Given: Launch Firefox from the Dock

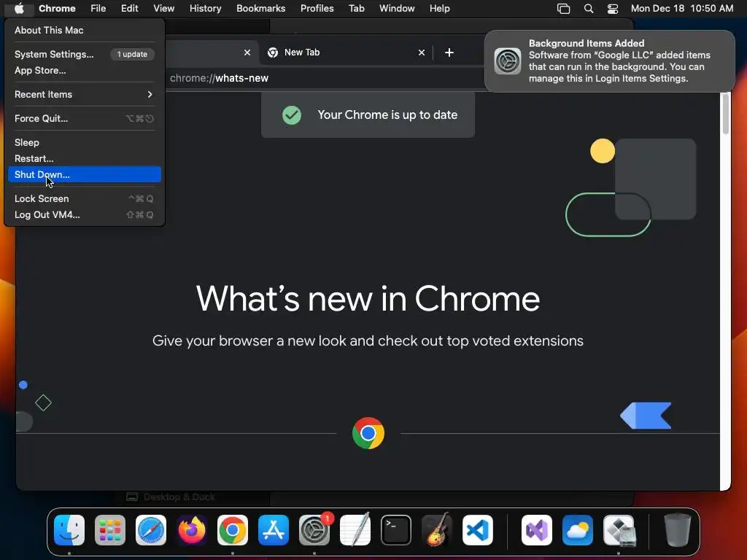Looking at the screenshot, I should (192, 530).
